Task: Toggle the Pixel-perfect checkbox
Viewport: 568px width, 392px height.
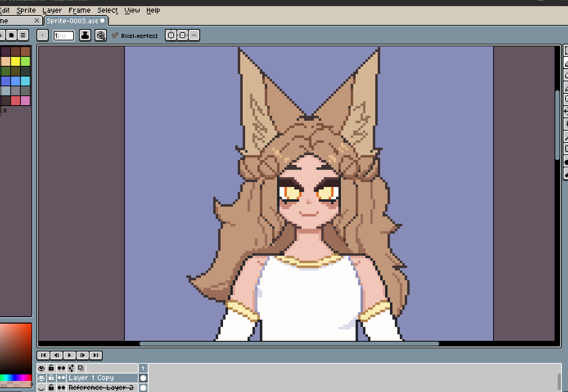Action: tap(115, 35)
